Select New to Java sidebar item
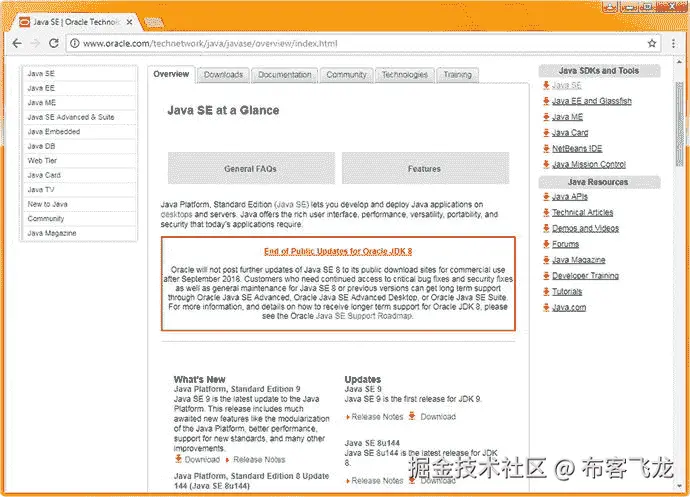 tap(80, 204)
